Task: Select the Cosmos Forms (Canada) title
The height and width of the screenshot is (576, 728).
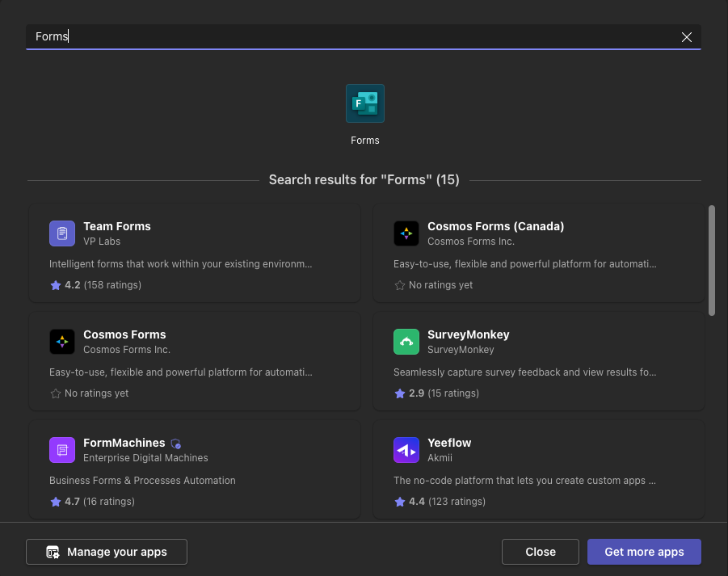Action: (x=495, y=226)
